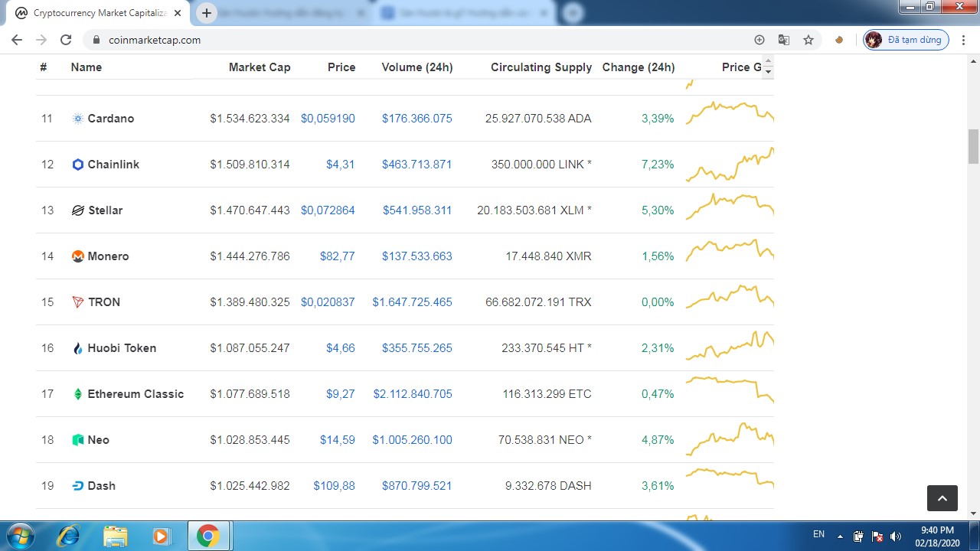Image resolution: width=980 pixels, height=551 pixels.
Task: Open Chrome three-dot menu
Action: click(x=963, y=40)
